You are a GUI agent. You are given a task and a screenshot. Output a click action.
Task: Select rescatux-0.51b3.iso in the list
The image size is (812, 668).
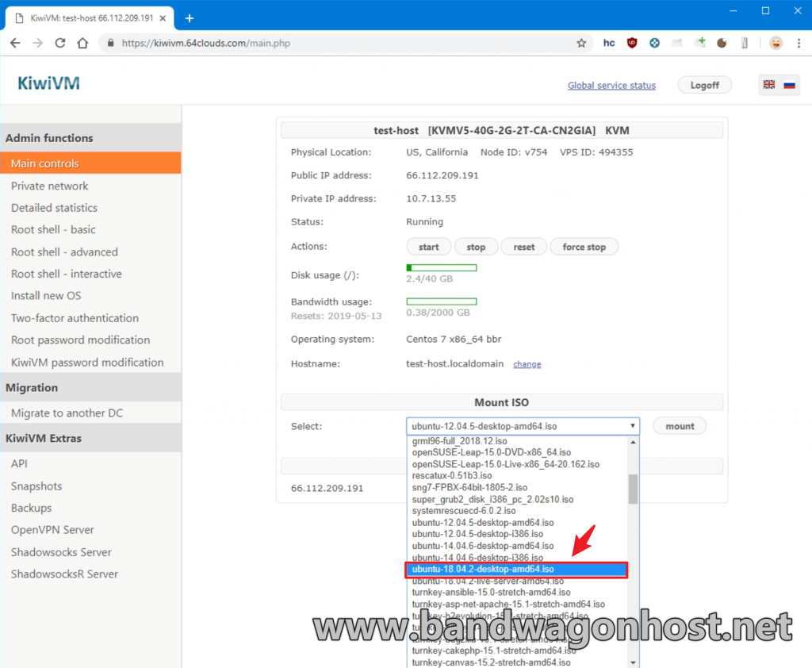pyautogui.click(x=517, y=476)
